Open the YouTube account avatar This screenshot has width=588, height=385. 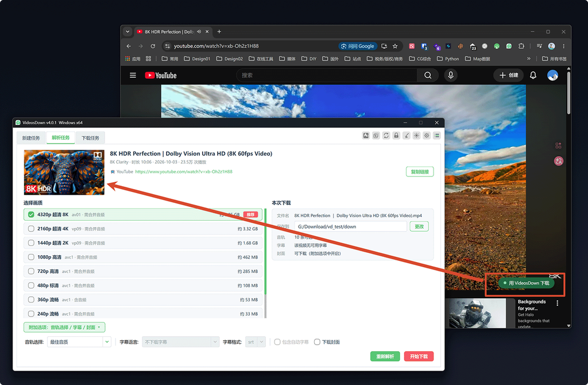(x=552, y=75)
